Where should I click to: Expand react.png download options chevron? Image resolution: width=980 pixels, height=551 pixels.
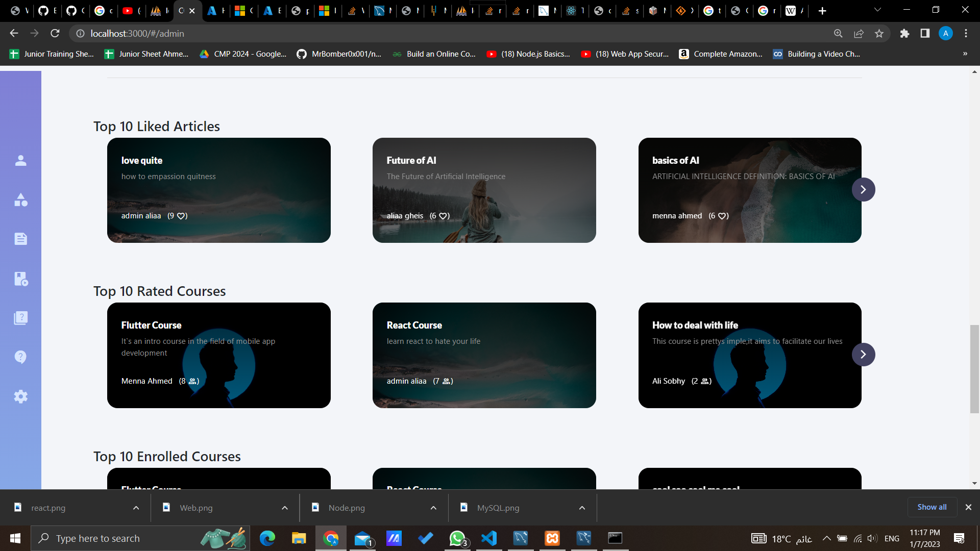(136, 508)
